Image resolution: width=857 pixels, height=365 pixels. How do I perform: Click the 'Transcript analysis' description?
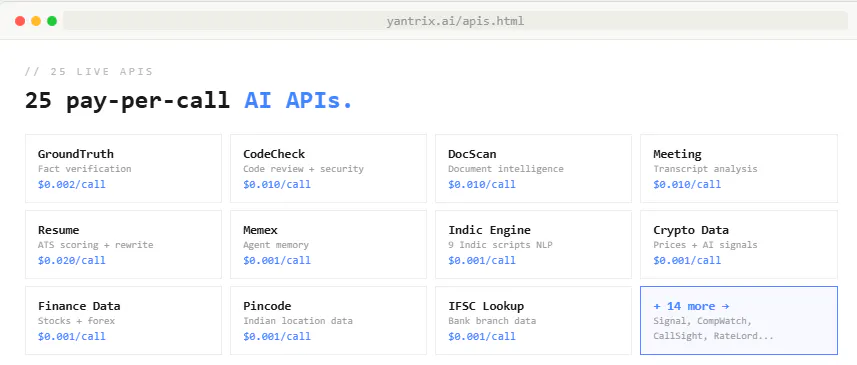coord(705,169)
